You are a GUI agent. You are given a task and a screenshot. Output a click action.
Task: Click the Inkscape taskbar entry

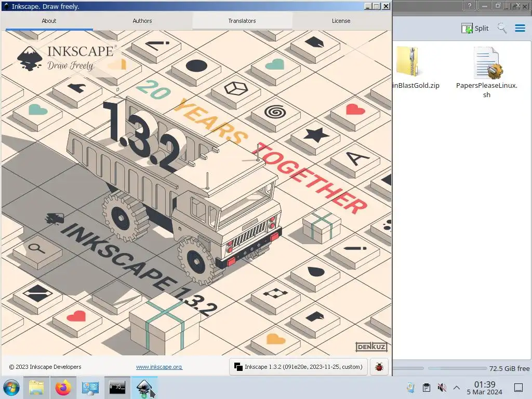tap(144, 388)
